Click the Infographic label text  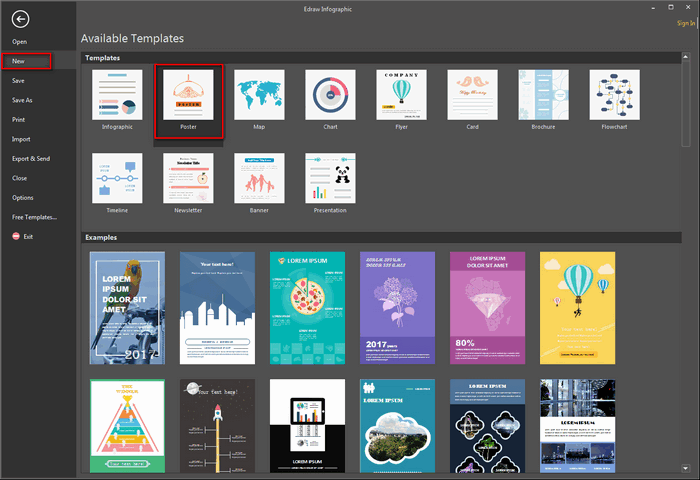tap(117, 127)
